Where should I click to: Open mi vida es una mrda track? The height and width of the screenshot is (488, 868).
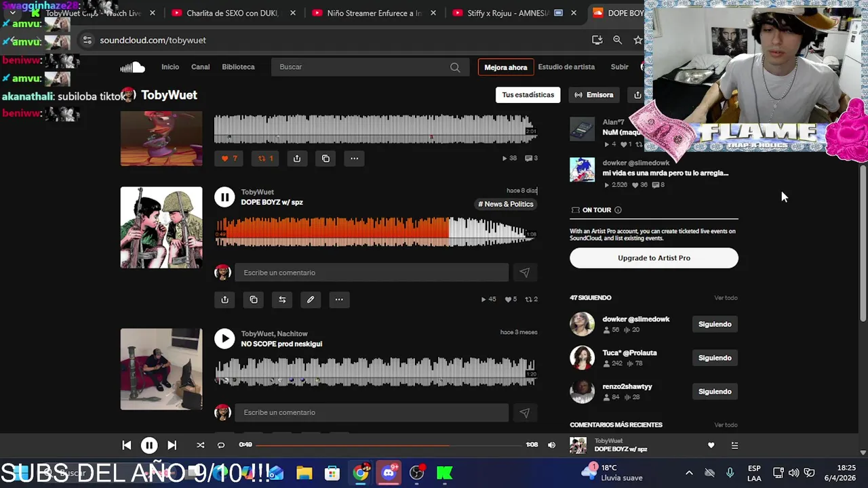point(665,173)
